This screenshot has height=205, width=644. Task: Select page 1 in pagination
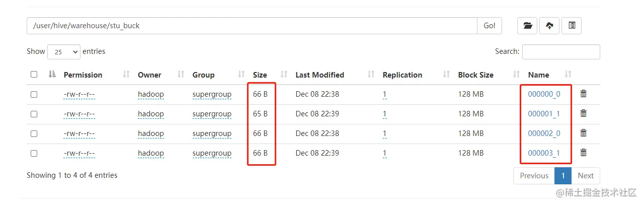coord(563,176)
